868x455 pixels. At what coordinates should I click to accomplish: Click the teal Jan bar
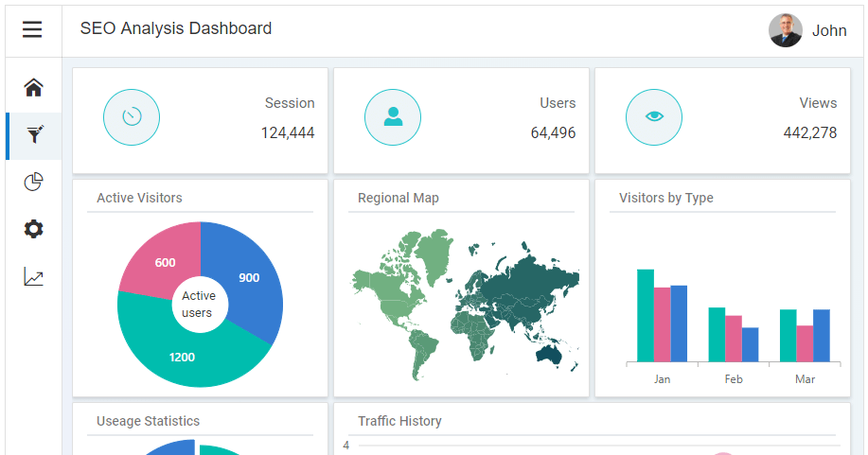[x=646, y=316]
